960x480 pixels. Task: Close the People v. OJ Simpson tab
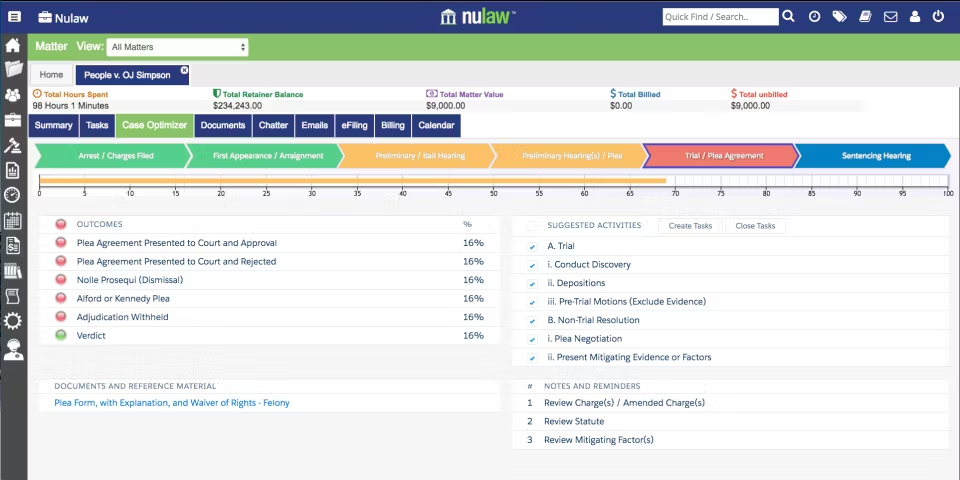tap(184, 70)
